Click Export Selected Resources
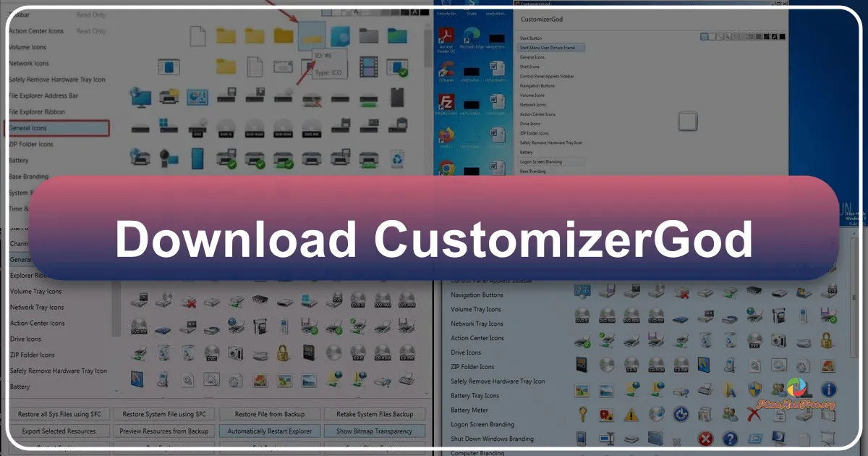 tap(60, 431)
